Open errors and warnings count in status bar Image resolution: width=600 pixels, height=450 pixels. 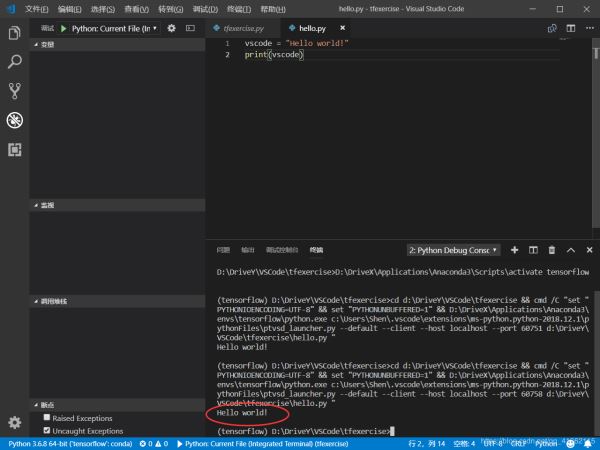(x=154, y=443)
